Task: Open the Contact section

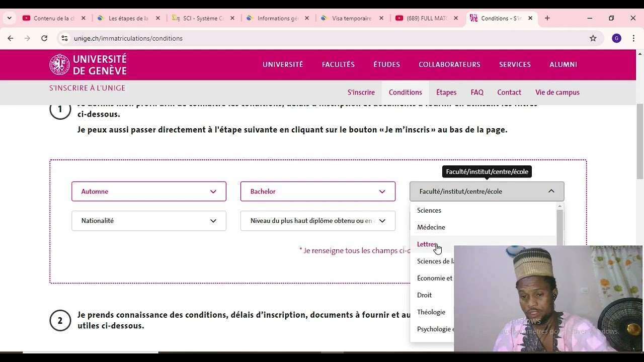Action: click(x=509, y=93)
